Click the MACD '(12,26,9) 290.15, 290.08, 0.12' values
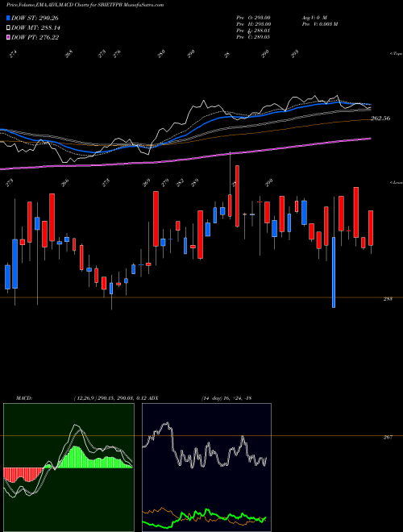 [x=110, y=398]
